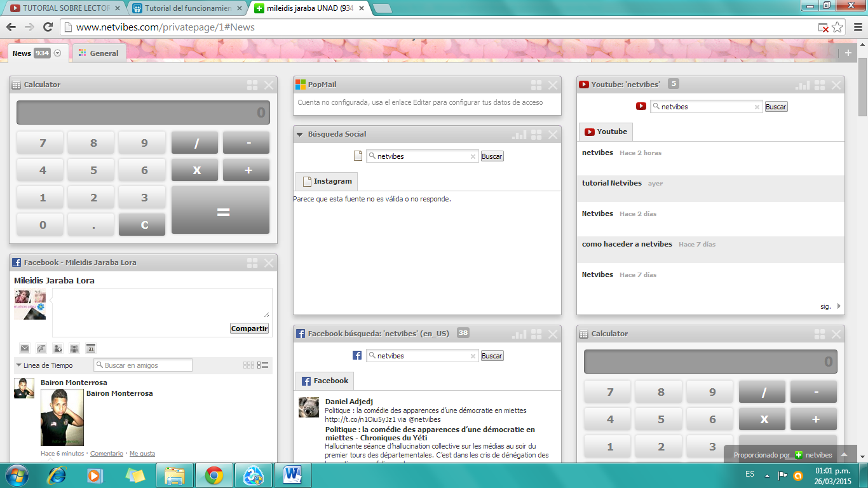Switch to the General tab
Image resolution: width=868 pixels, height=488 pixels.
click(x=98, y=53)
